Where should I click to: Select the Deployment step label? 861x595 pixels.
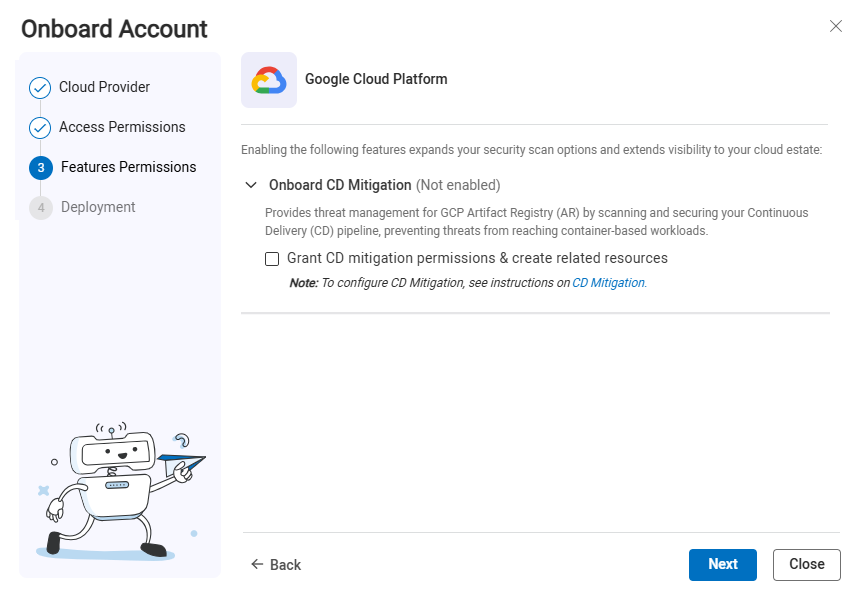pos(98,207)
